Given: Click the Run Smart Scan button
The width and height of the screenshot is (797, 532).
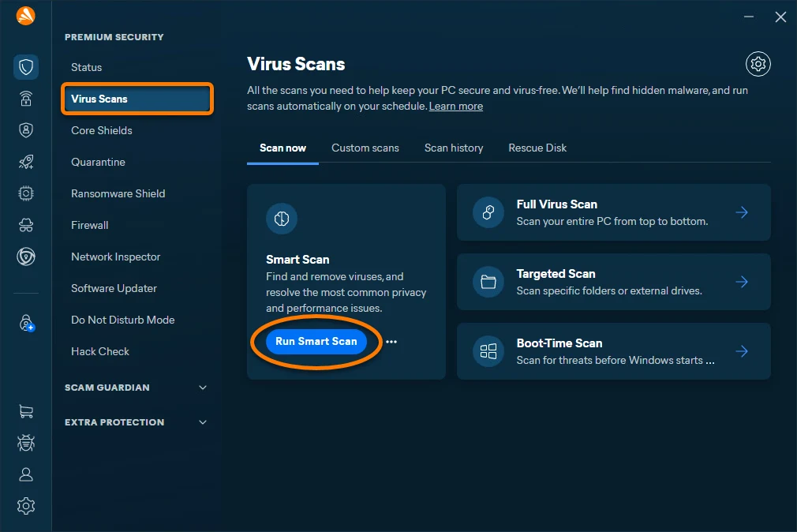Looking at the screenshot, I should pos(316,341).
